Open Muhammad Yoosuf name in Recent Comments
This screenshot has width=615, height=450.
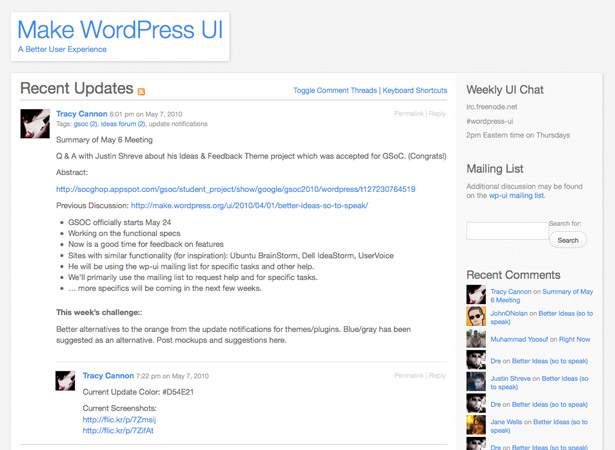(519, 339)
